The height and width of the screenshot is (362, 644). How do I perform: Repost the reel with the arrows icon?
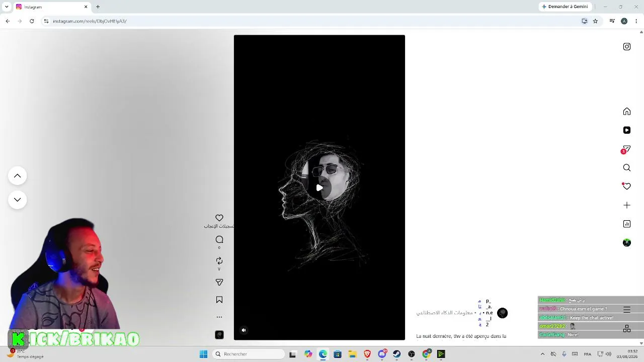(x=219, y=260)
